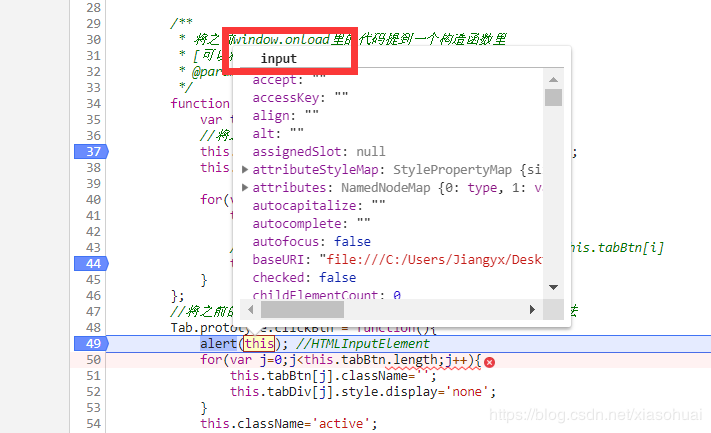Click popup horizontal scrollbar left arrow
This screenshot has height=433, width=711.
tap(251, 310)
